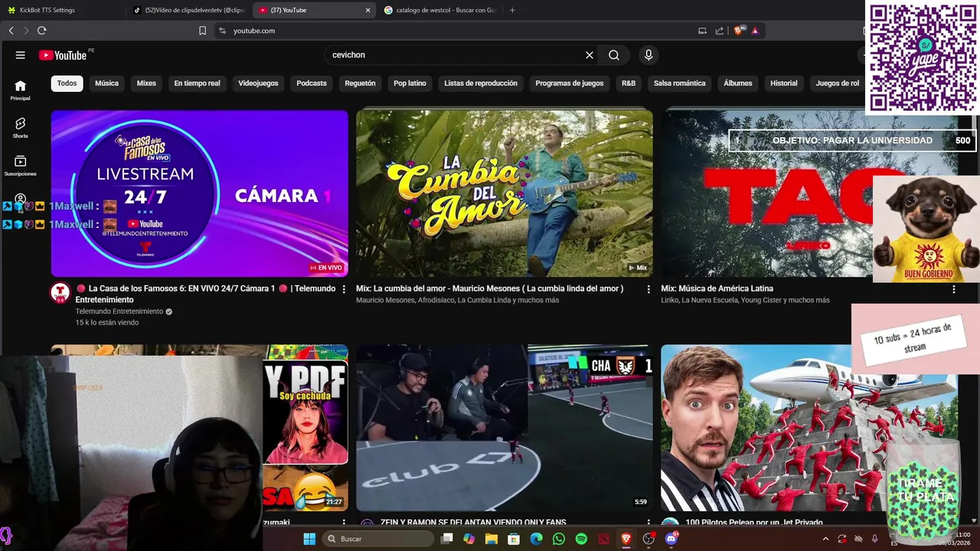Click the magnifier search button
The height and width of the screenshot is (551, 980).
tap(614, 55)
